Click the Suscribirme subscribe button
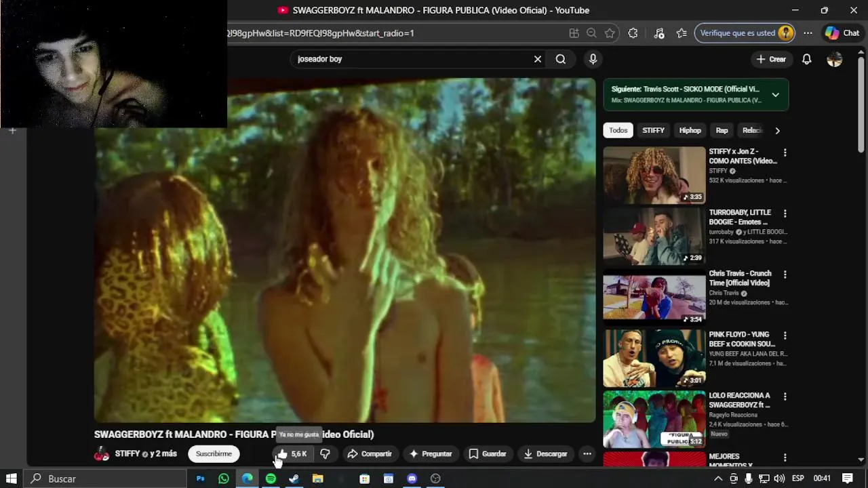Image resolution: width=868 pixels, height=488 pixels. (x=214, y=454)
